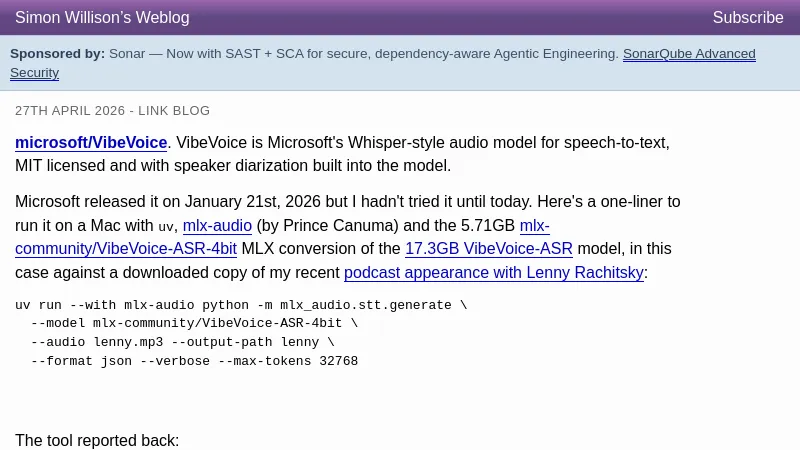Open the SonarQube Advanced Security sponsor link

pyautogui.click(x=688, y=54)
